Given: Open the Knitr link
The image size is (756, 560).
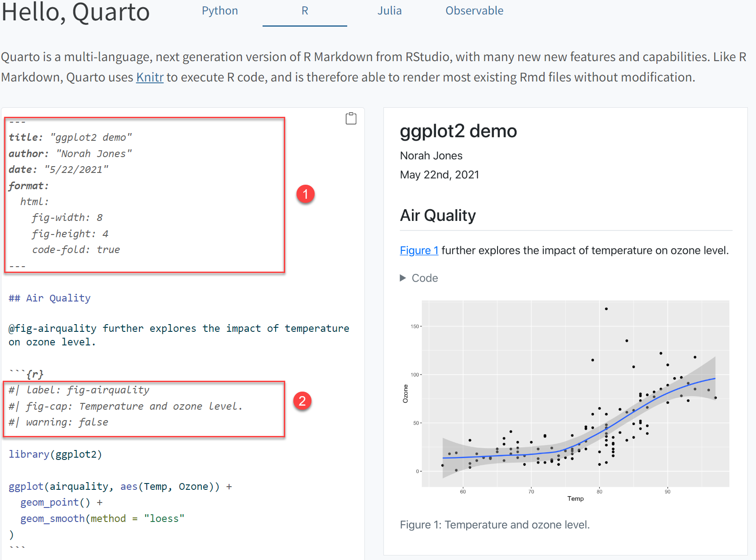Looking at the screenshot, I should pos(149,77).
